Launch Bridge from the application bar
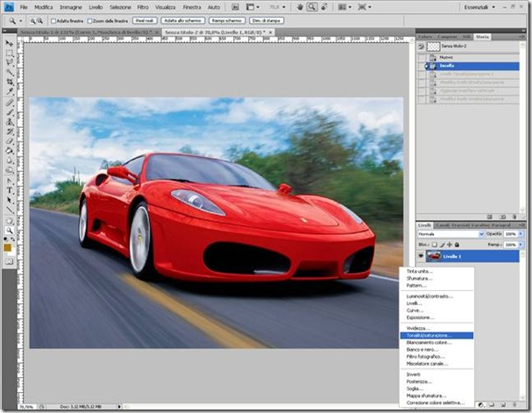This screenshot has width=532, height=413. click(235, 7)
